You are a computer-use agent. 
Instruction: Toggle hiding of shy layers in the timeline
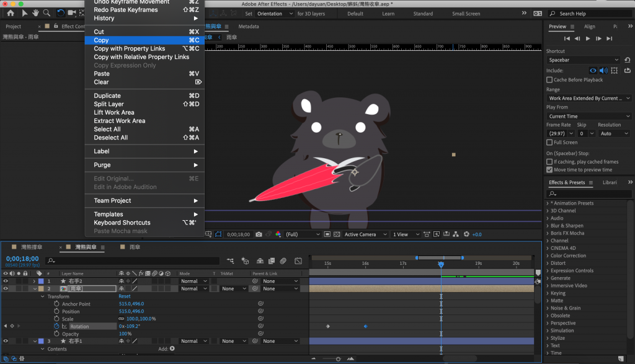260,261
